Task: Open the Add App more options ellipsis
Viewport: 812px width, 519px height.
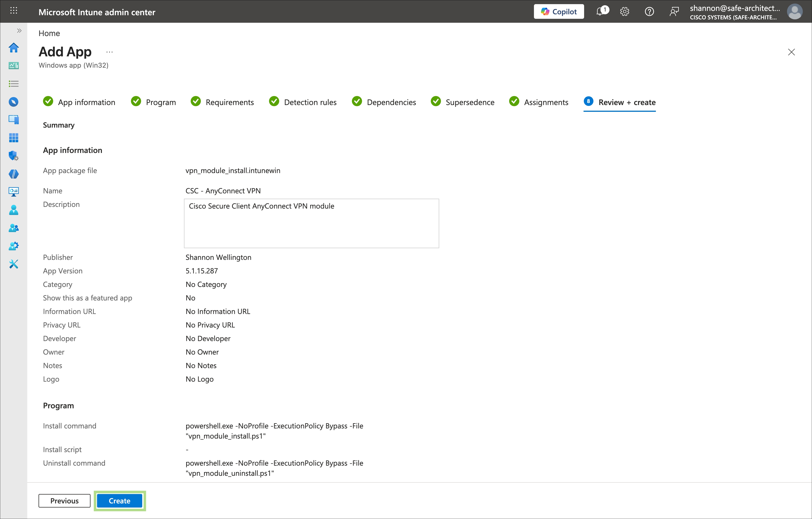Action: coord(110,52)
